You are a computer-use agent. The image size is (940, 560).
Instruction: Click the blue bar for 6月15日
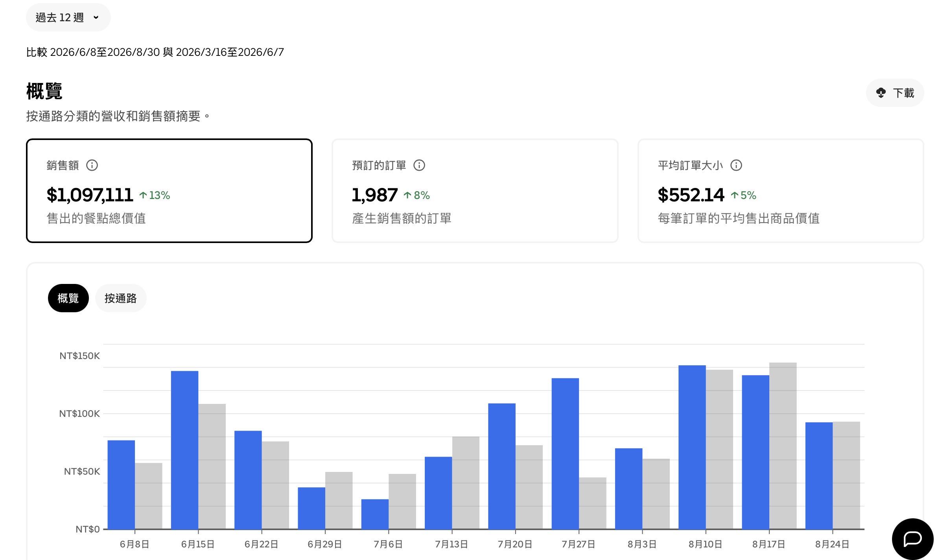184,450
